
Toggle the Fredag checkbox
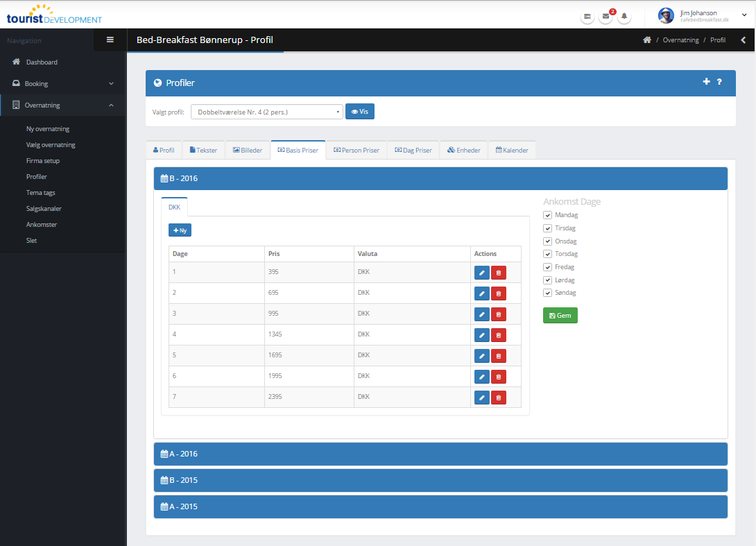pos(547,267)
